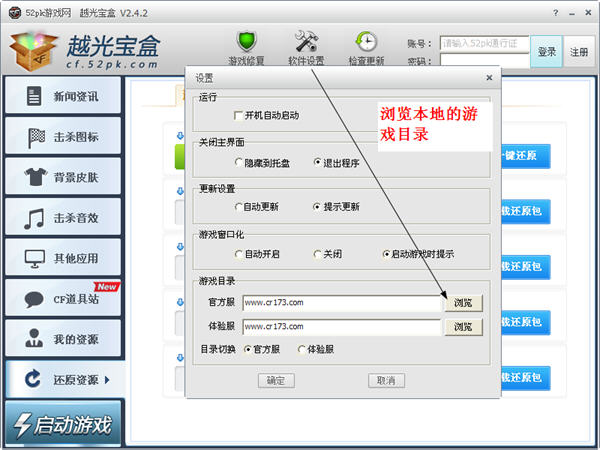Open 击杀音效 sidebar item
The height and width of the screenshot is (450, 600).
(63, 217)
